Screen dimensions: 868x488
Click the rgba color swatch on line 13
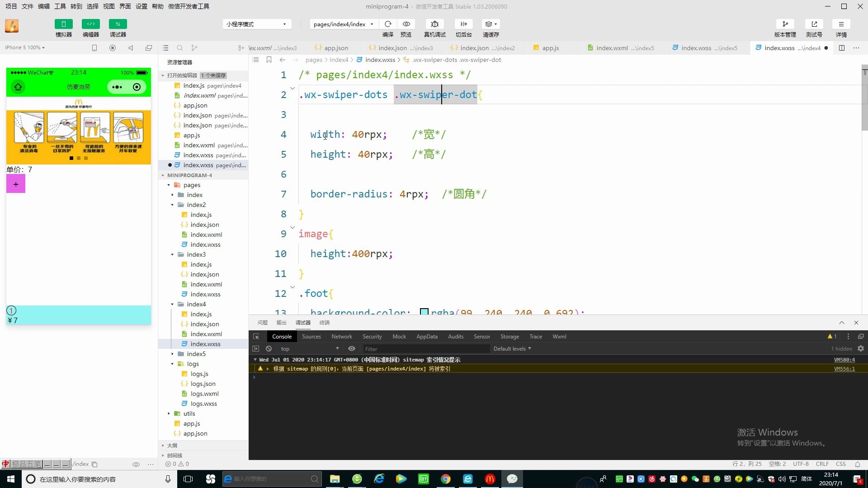coord(424,312)
